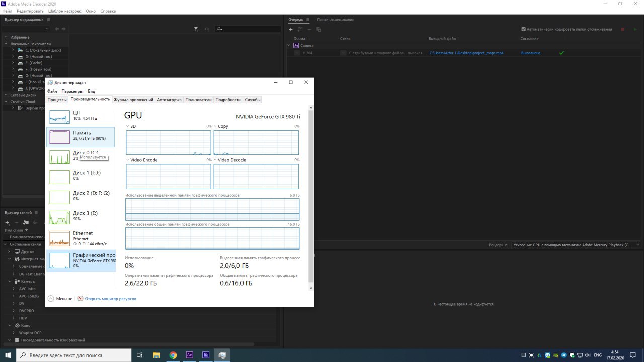The width and height of the screenshot is (644, 362).
Task: Click the duplicate icon in the Queue toolbar
Action: pyautogui.click(x=319, y=29)
